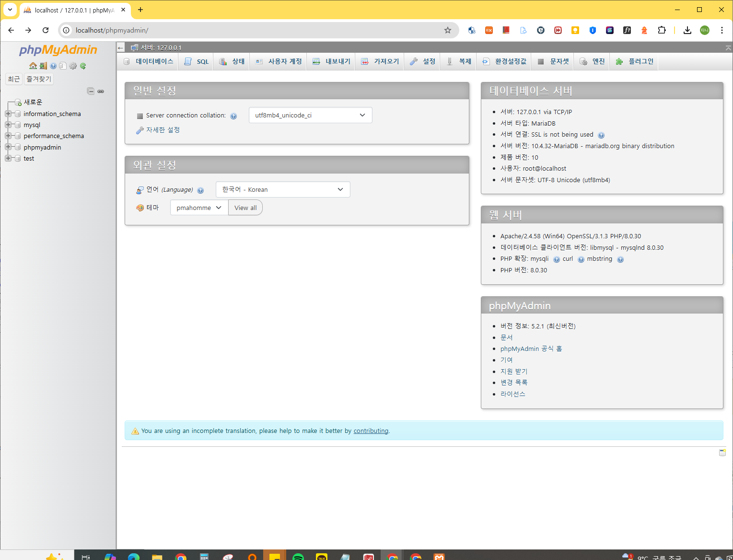
Task: Open the 사용자 계정 tab
Action: 279,61
